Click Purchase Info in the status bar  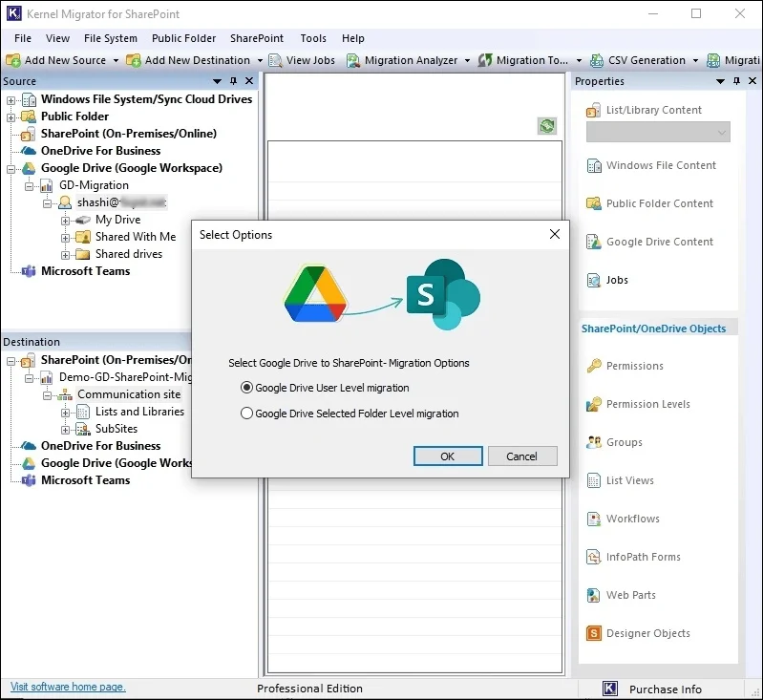666,689
